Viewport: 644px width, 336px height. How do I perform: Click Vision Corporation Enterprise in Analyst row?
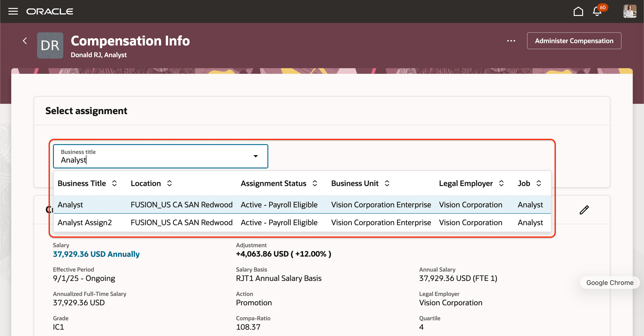(381, 205)
